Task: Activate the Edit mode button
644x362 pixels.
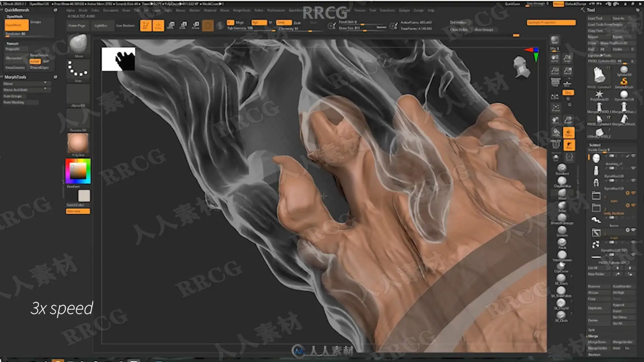Action: [x=145, y=25]
